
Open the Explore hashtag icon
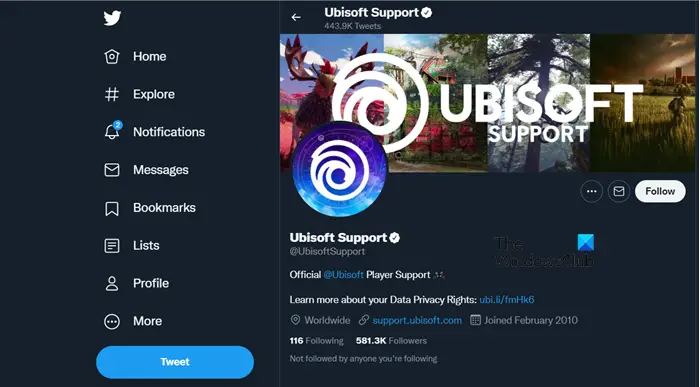point(112,94)
